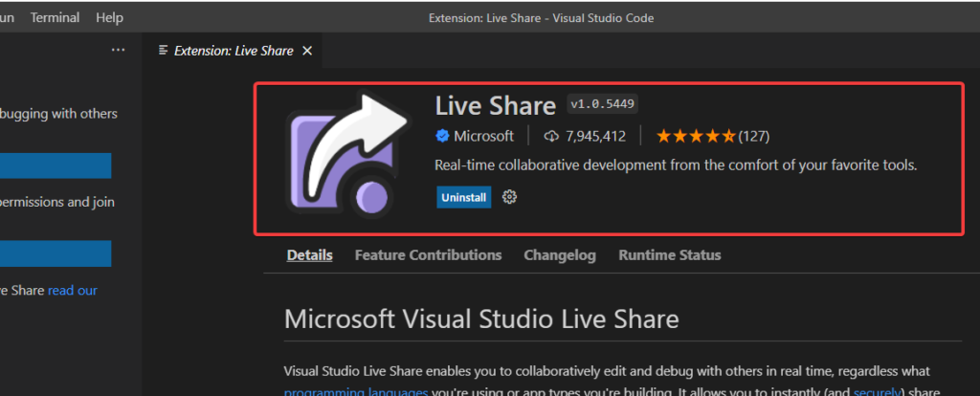Click the window title 'Extension: Live Share - Visual Studio Code'
980x396 pixels.
(x=542, y=18)
